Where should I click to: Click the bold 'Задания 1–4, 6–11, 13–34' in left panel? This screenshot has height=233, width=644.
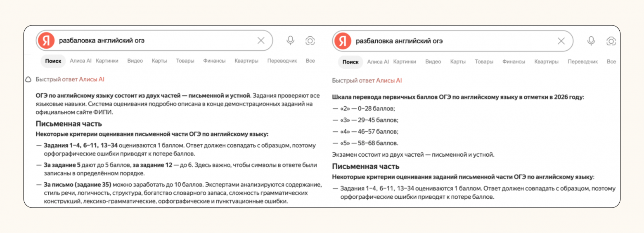80,146
